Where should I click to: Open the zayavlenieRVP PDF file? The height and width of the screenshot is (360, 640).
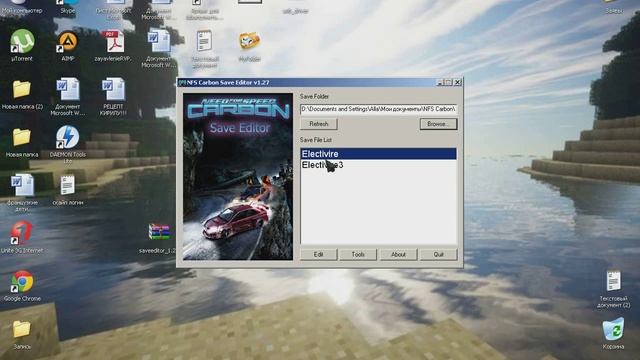click(113, 42)
